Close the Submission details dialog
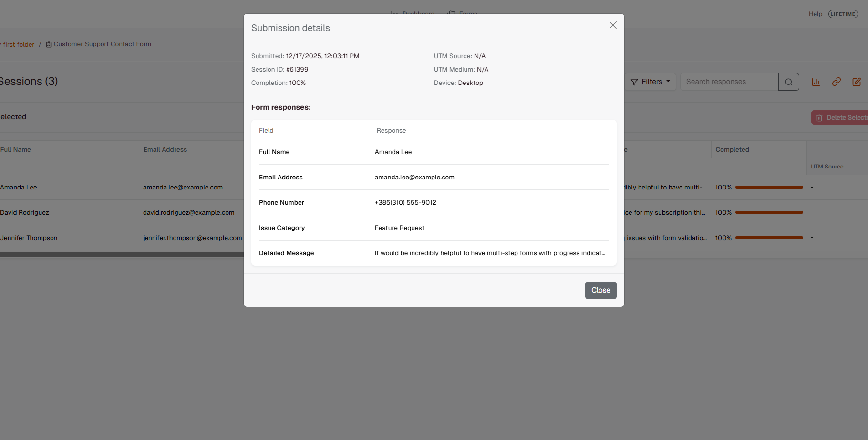The image size is (868, 440). pyautogui.click(x=600, y=290)
